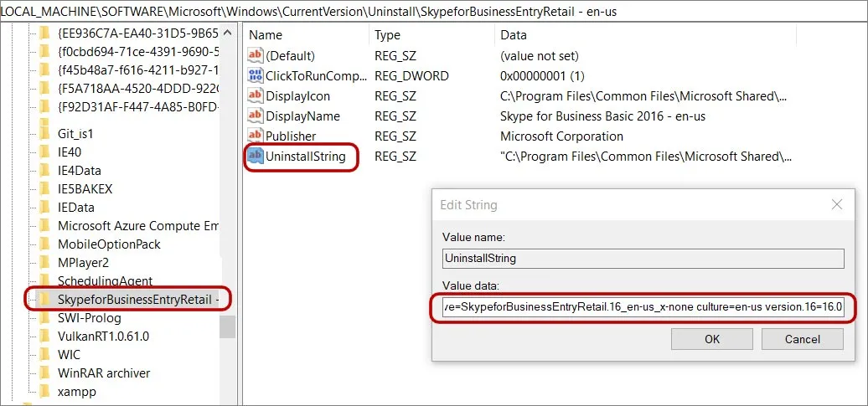The width and height of the screenshot is (868, 406).
Task: Click the IEData folder icon
Action: click(45, 208)
